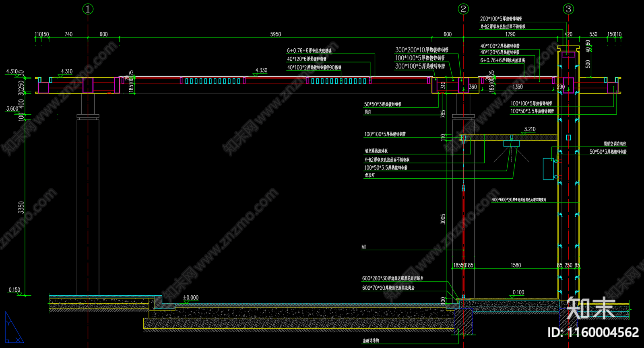Select the 290 dimension text

pyautogui.click(x=561, y=87)
